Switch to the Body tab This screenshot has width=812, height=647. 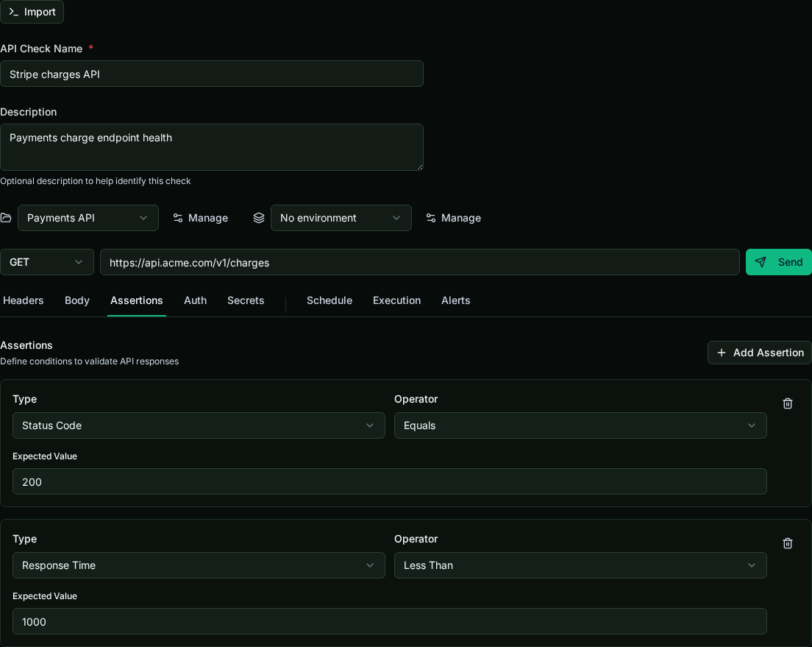77,301
